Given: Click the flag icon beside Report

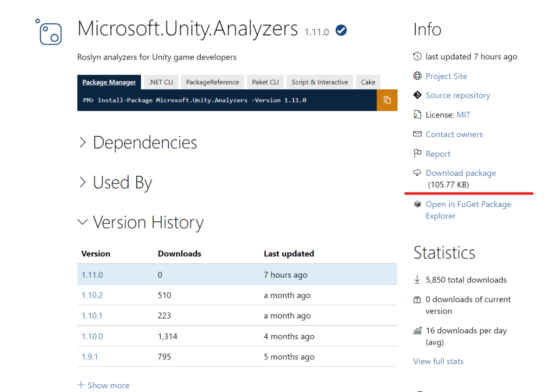Looking at the screenshot, I should 417,153.
